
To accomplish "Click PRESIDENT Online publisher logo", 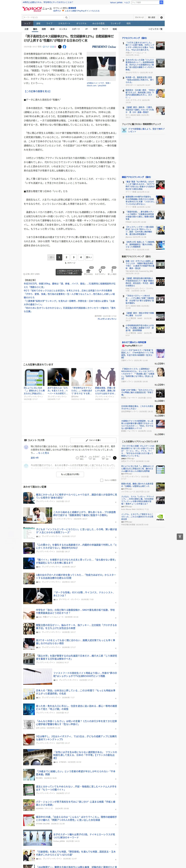I will tap(104, 47).
